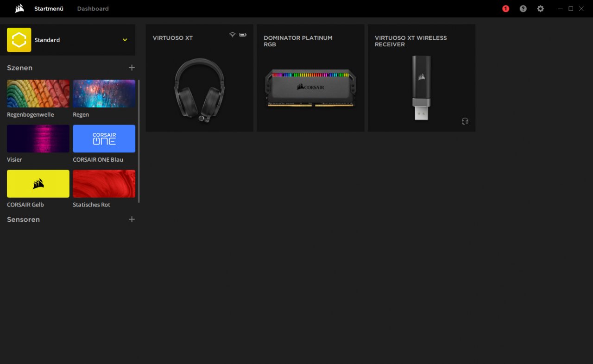
Task: Click the CORSAIR ONE Blau label text
Action: click(x=98, y=159)
